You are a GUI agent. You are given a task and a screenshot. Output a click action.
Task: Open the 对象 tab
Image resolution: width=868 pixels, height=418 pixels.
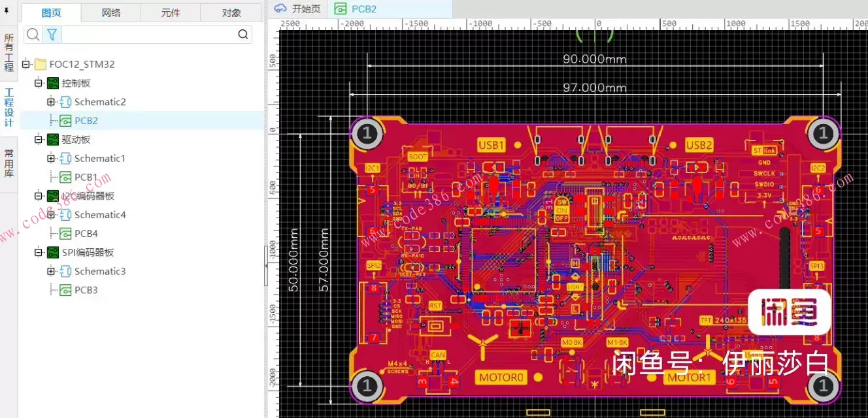point(231,12)
